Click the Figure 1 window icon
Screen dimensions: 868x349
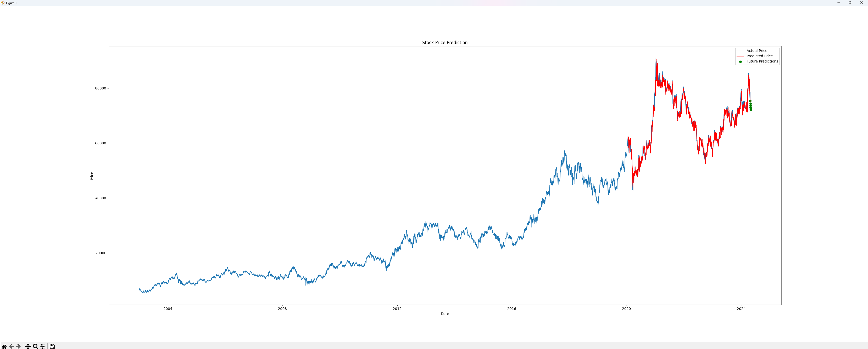(3, 3)
